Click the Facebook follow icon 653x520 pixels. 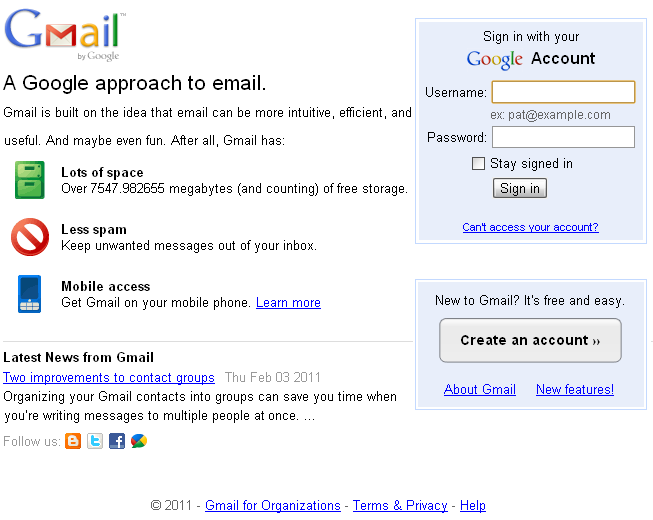[x=117, y=441]
